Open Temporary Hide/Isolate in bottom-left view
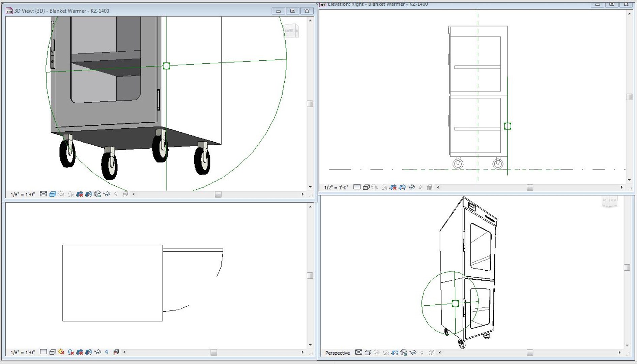Viewport: 637px width, 364px height. pyautogui.click(x=97, y=352)
